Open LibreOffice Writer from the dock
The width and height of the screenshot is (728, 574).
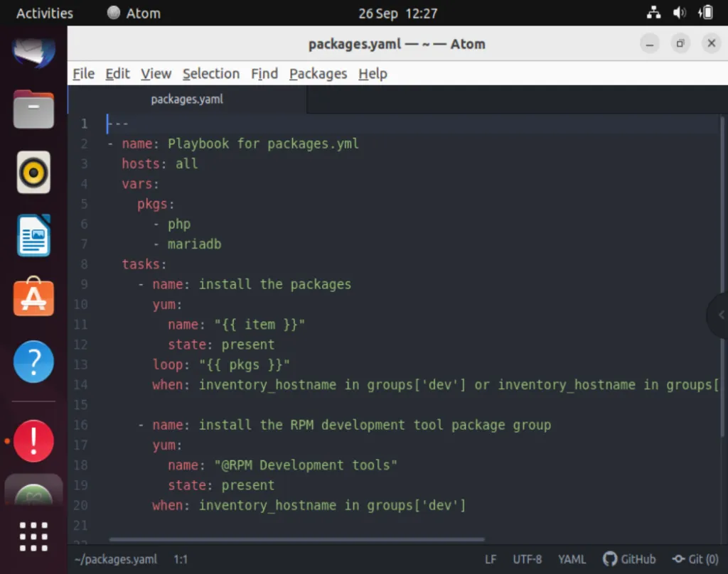33,236
